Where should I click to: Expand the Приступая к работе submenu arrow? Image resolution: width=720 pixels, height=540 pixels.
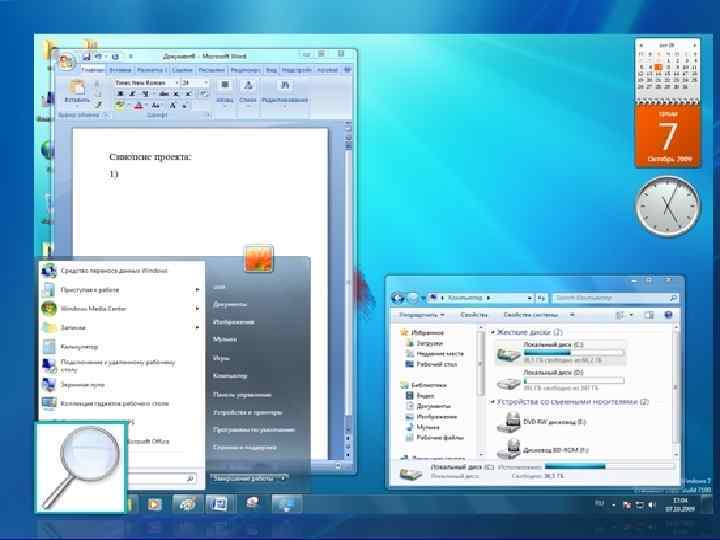click(x=197, y=290)
